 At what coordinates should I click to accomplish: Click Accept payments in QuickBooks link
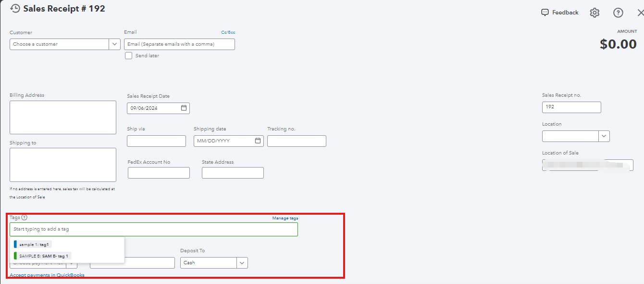coord(46,274)
